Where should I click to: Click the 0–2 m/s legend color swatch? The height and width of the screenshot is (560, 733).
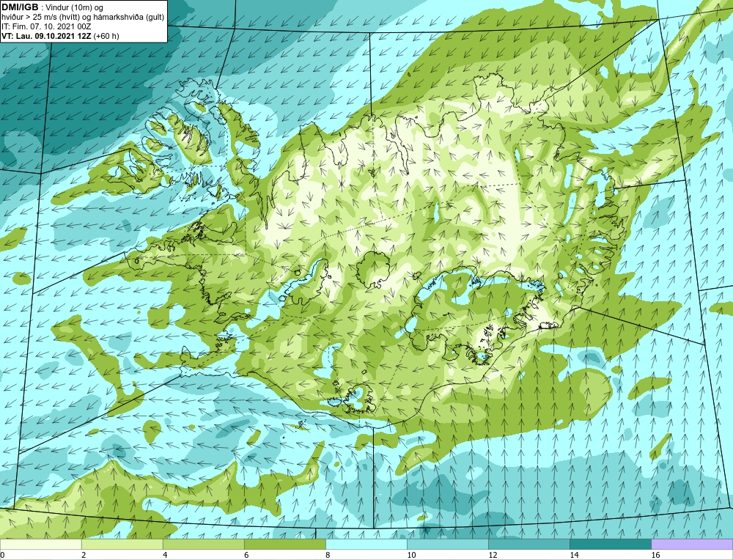(x=40, y=544)
